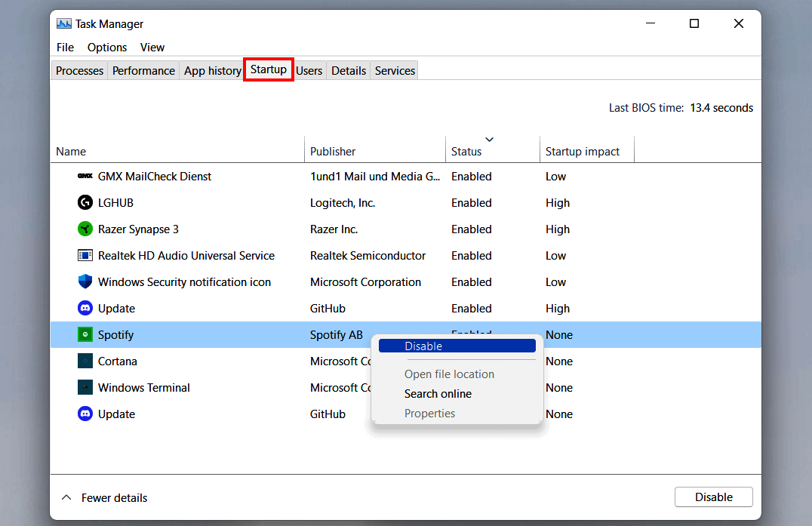This screenshot has height=526, width=812.
Task: Switch to the Processes tab
Action: [x=78, y=70]
